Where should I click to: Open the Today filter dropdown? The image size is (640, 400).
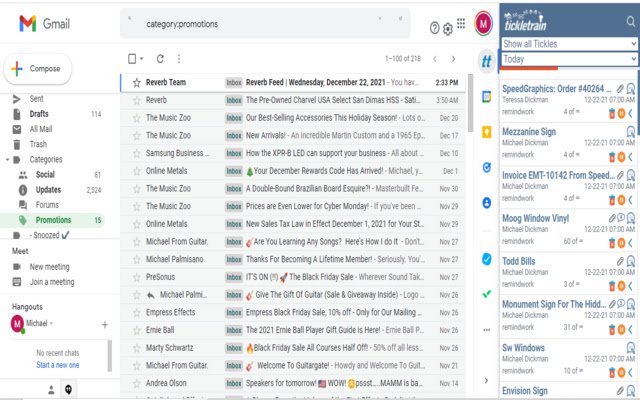569,59
